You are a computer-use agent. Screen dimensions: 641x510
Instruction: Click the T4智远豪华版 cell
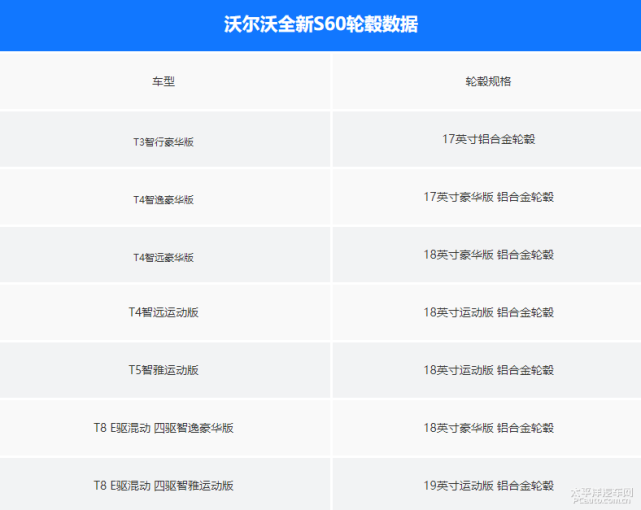(164, 257)
